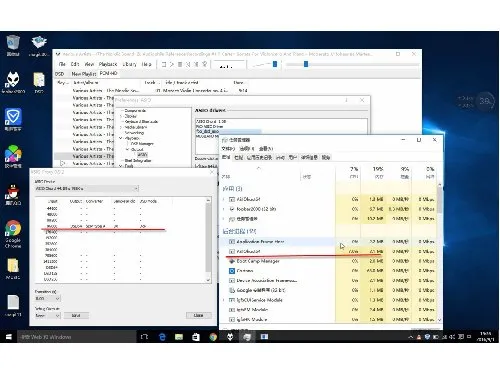500x375 pixels.
Task: Expand the Media Library node in Preferences tree
Action: point(121,127)
